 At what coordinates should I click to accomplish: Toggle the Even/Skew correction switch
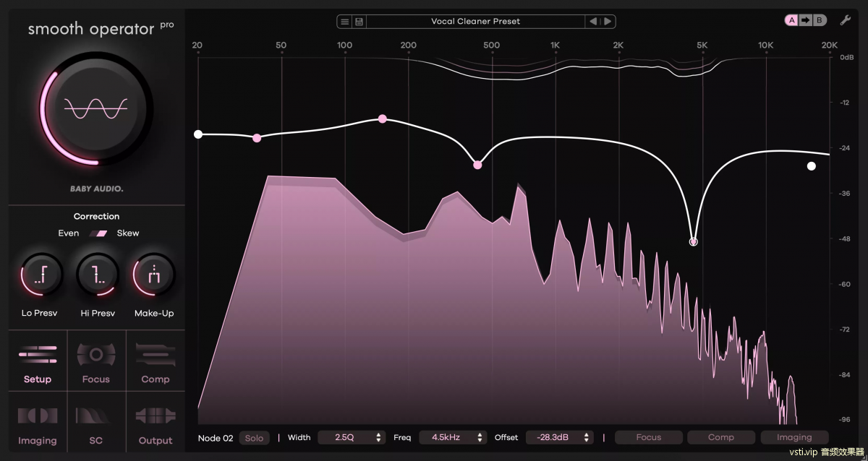pos(98,233)
